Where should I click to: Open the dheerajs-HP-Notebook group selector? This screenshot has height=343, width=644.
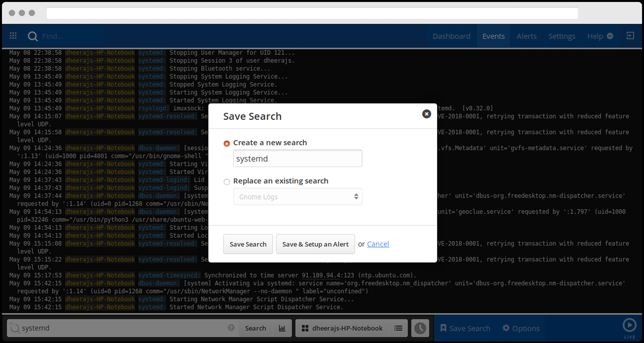tap(342, 328)
